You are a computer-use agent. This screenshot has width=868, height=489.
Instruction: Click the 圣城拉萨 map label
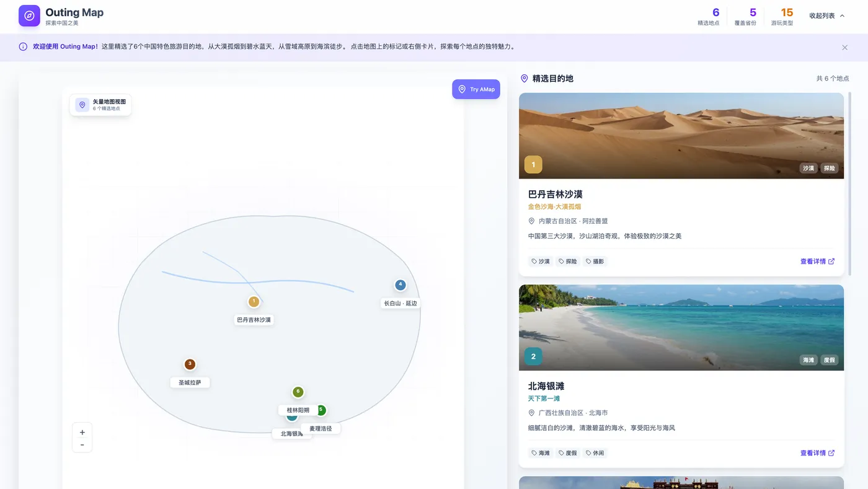[190, 382]
